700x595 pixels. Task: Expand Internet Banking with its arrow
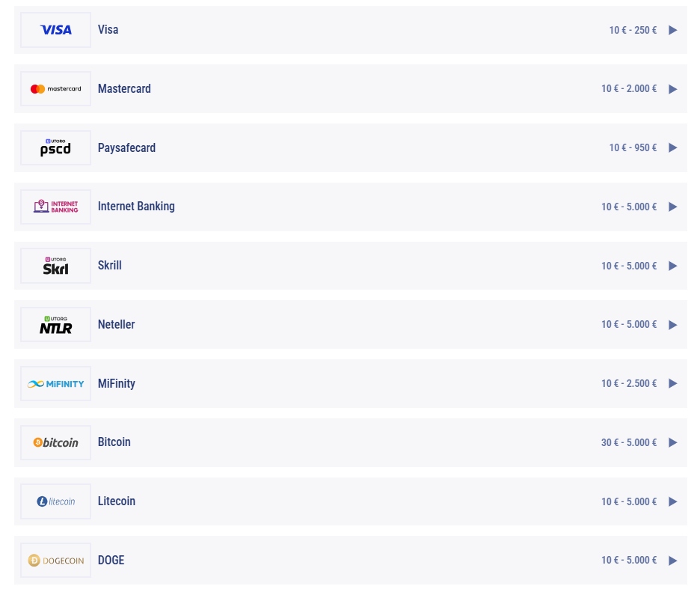click(673, 207)
